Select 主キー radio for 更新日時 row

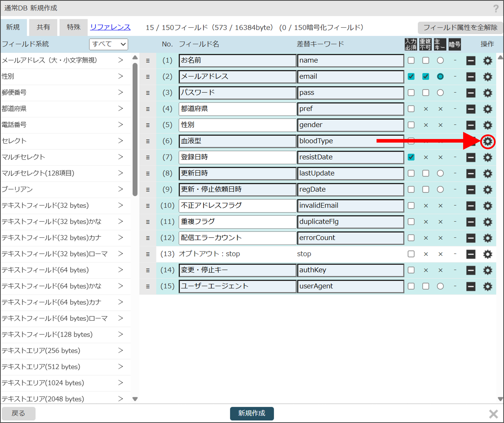(440, 173)
